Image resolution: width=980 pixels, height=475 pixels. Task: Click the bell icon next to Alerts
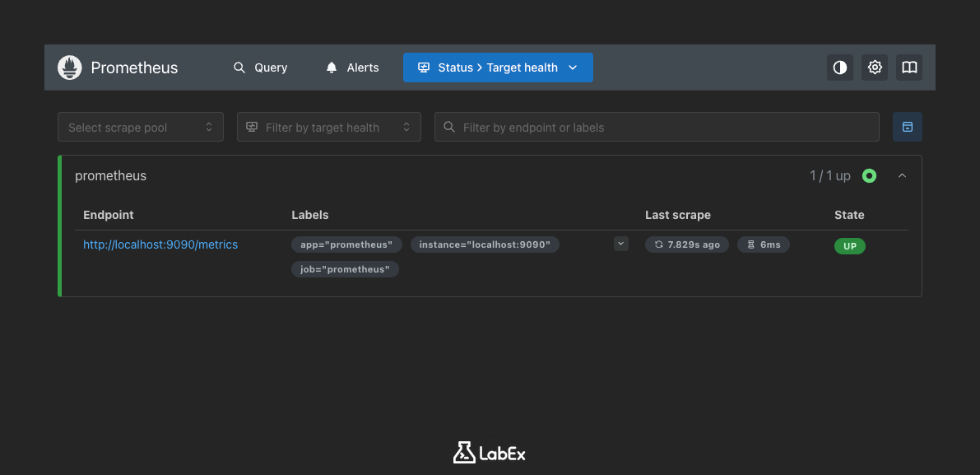click(330, 67)
